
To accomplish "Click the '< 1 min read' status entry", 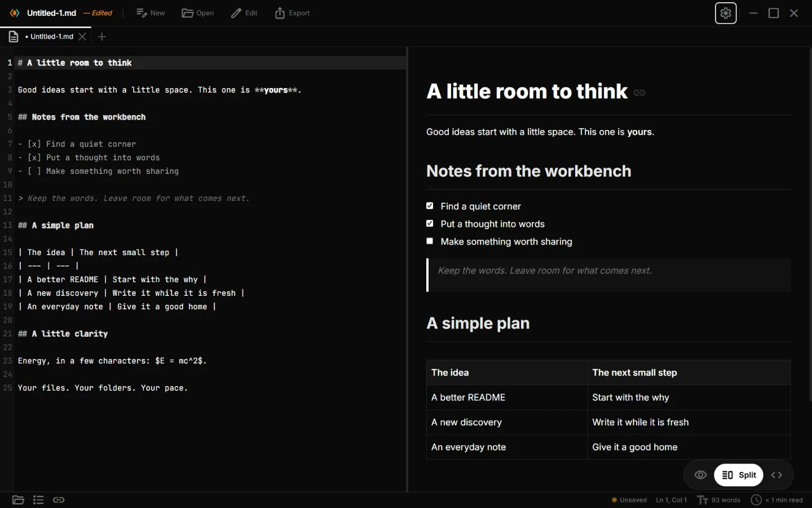I will click(777, 500).
